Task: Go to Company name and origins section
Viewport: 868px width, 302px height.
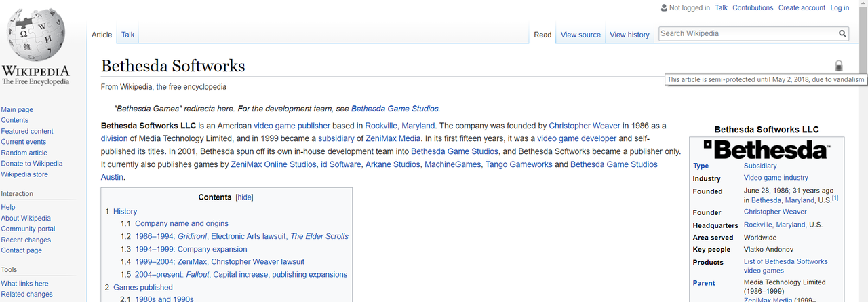Action: (181, 223)
